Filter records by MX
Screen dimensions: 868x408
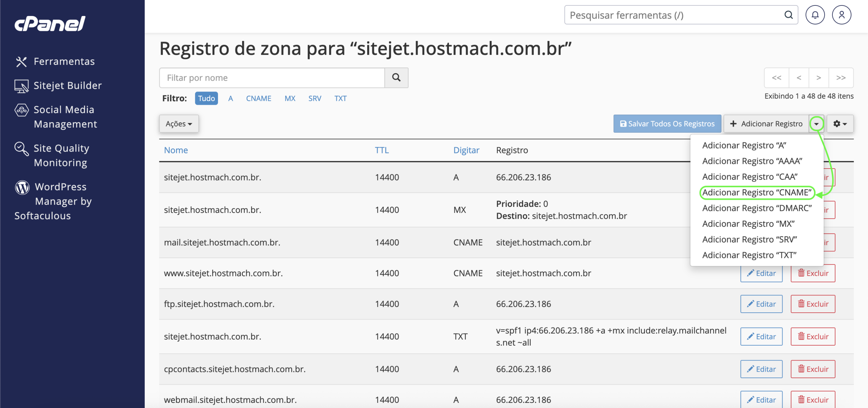(290, 98)
